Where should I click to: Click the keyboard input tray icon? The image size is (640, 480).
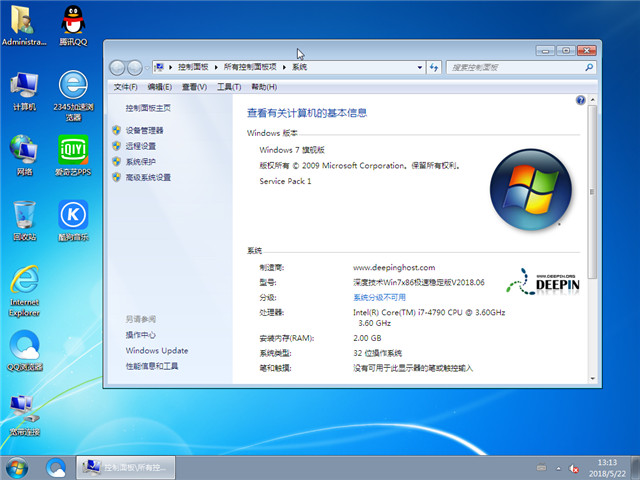pyautogui.click(x=541, y=467)
